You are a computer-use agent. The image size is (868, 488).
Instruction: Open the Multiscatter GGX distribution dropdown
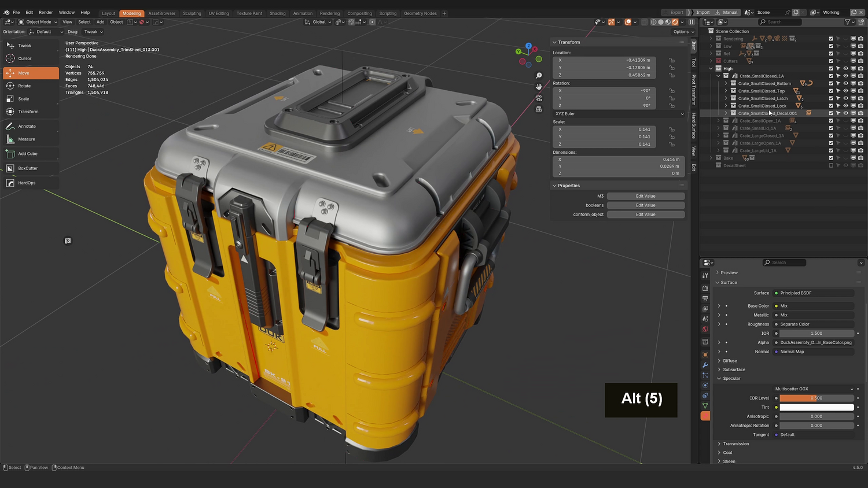coord(814,389)
